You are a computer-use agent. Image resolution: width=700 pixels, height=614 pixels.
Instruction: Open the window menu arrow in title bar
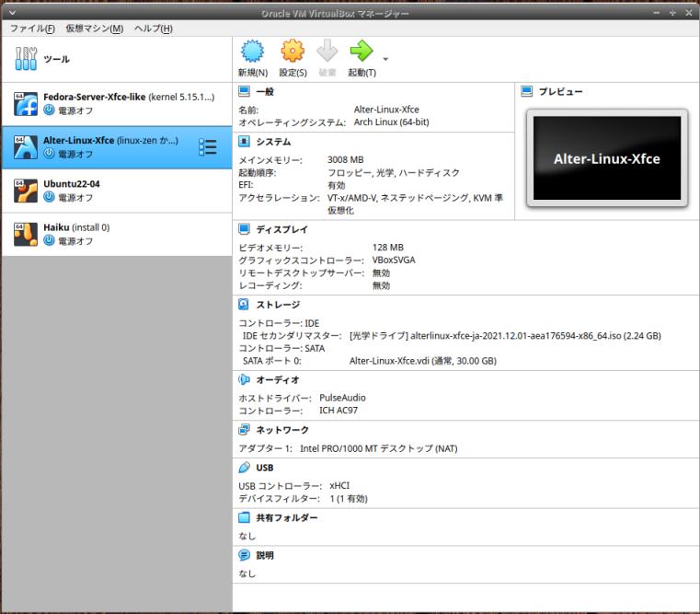coord(13,13)
